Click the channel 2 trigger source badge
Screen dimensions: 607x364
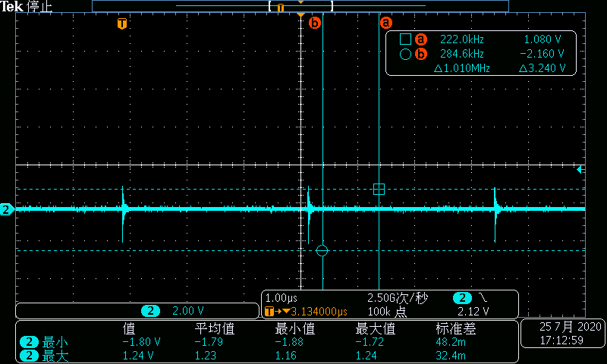(462, 298)
